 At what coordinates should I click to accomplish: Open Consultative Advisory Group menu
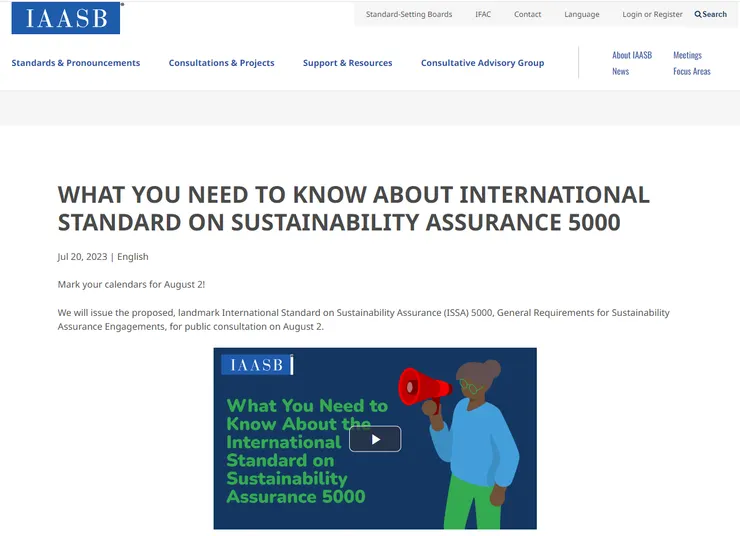[x=482, y=63]
